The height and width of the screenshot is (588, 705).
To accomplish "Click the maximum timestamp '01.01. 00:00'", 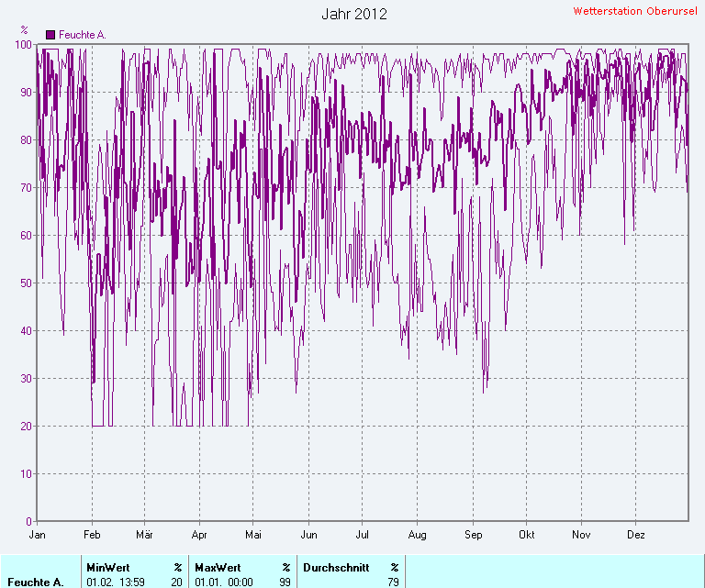I will pos(224,582).
